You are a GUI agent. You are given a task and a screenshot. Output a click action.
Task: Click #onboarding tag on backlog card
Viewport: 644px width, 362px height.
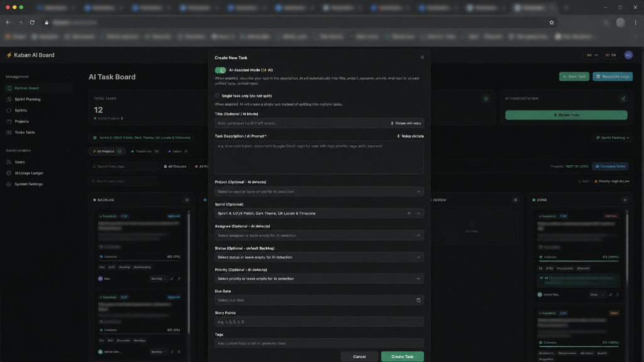[x=142, y=267]
